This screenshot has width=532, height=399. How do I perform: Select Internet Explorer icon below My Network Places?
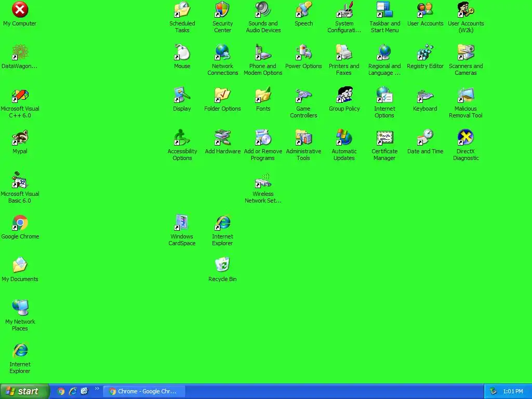pyautogui.click(x=20, y=351)
